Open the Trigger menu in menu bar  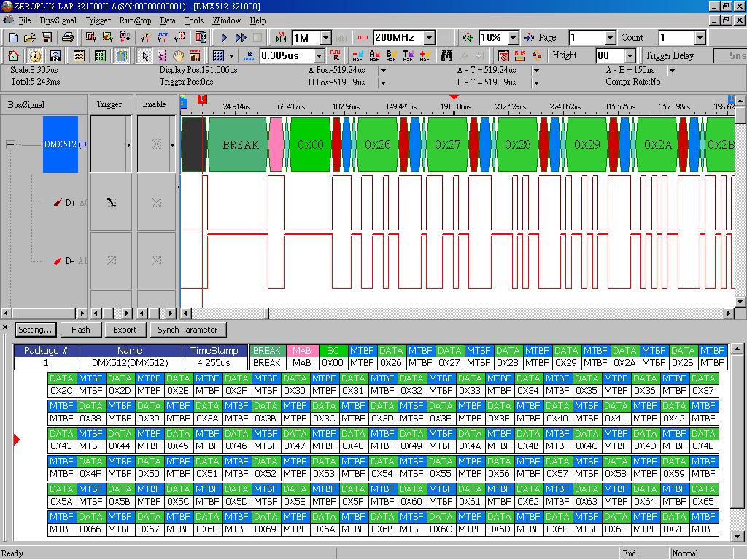click(x=98, y=20)
